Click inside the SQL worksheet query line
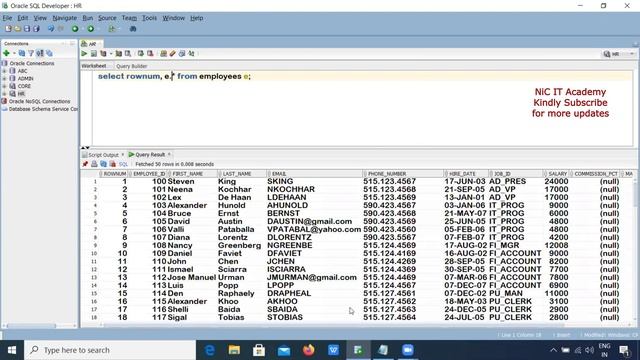 coord(362,76)
